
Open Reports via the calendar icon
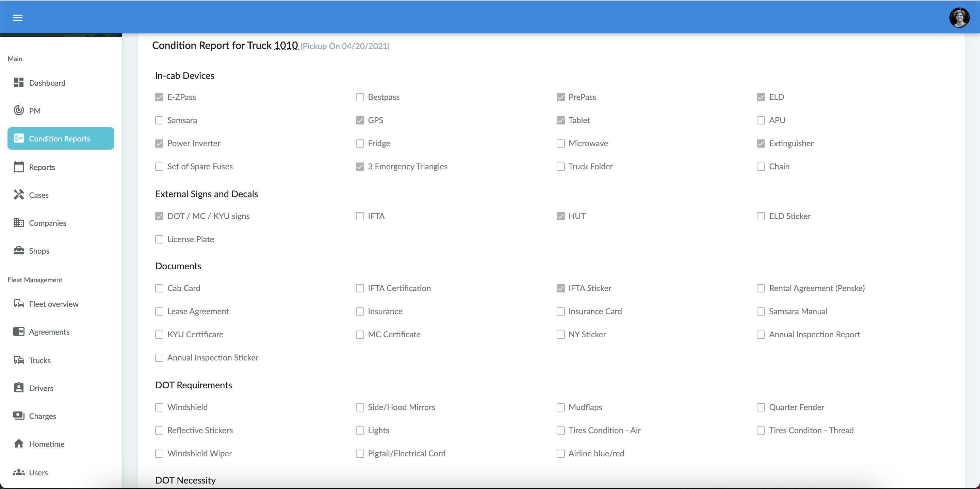19,167
